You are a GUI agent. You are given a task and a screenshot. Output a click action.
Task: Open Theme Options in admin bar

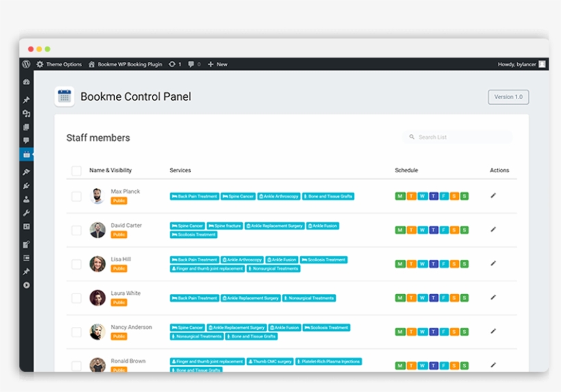59,64
